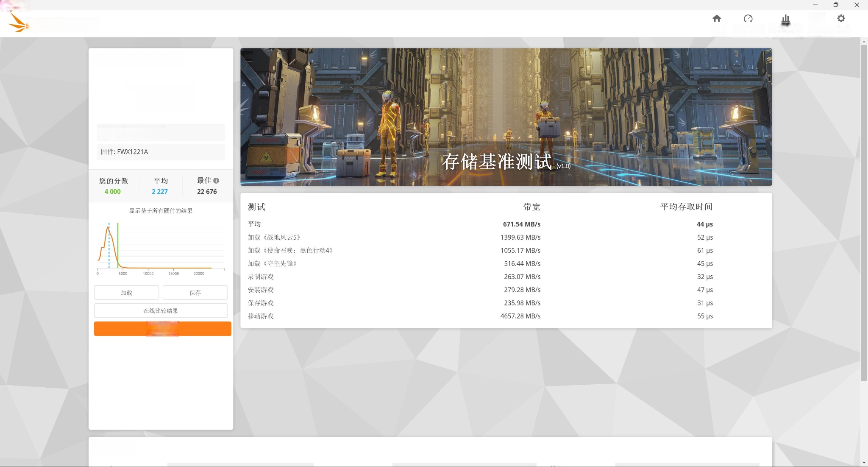Click the 279.28 MB/s value
Viewport: 868px width, 467px height.
(522, 290)
